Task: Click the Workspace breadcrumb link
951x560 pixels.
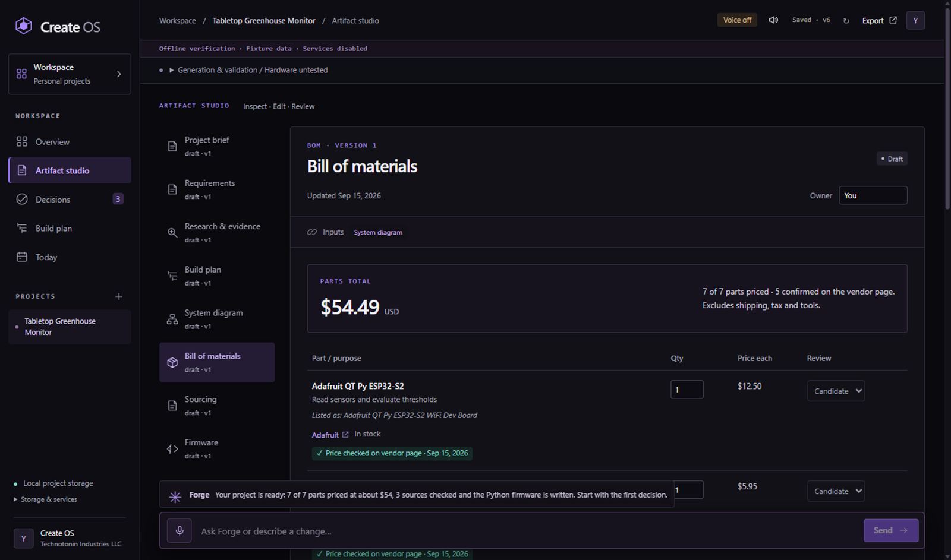Action: click(x=177, y=20)
